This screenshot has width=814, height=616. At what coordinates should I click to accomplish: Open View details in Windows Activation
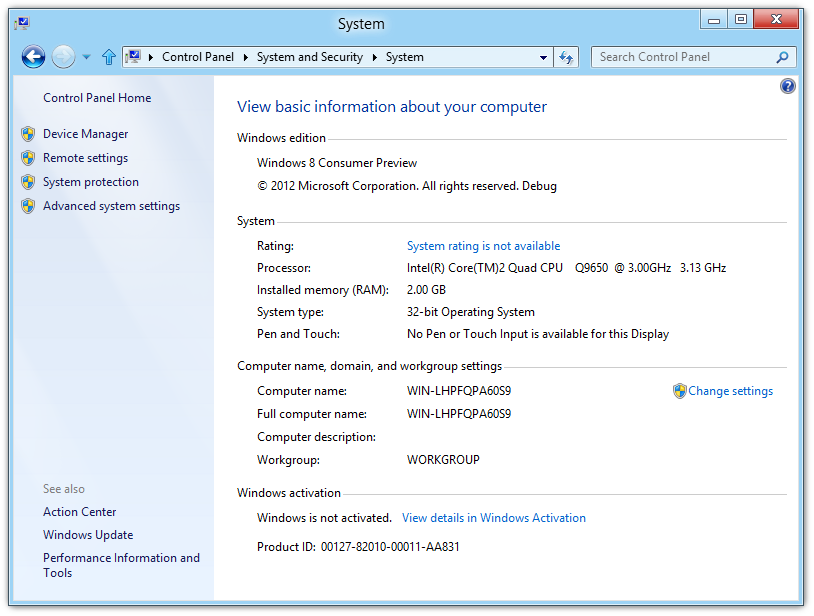pyautogui.click(x=493, y=518)
